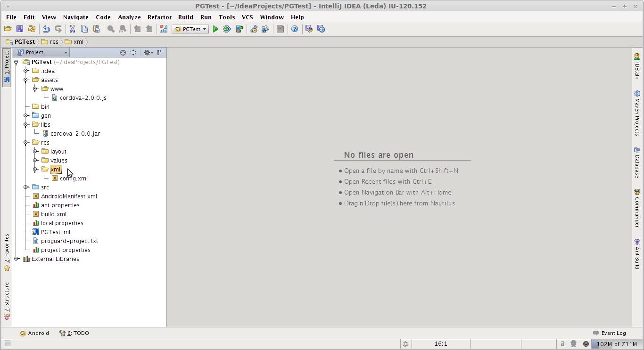Click the Redo toolbar icon

point(58,29)
